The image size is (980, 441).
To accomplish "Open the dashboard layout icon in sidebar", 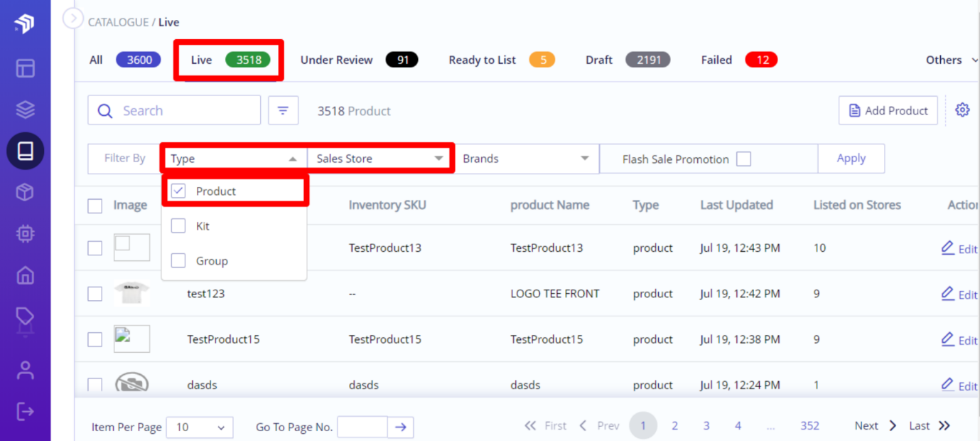I will tap(25, 68).
